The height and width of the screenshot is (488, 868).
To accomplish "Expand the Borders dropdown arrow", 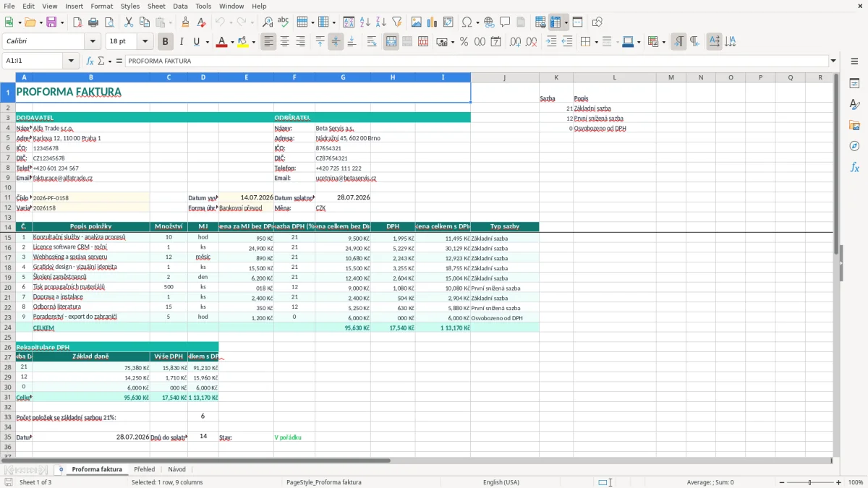I will coord(595,42).
